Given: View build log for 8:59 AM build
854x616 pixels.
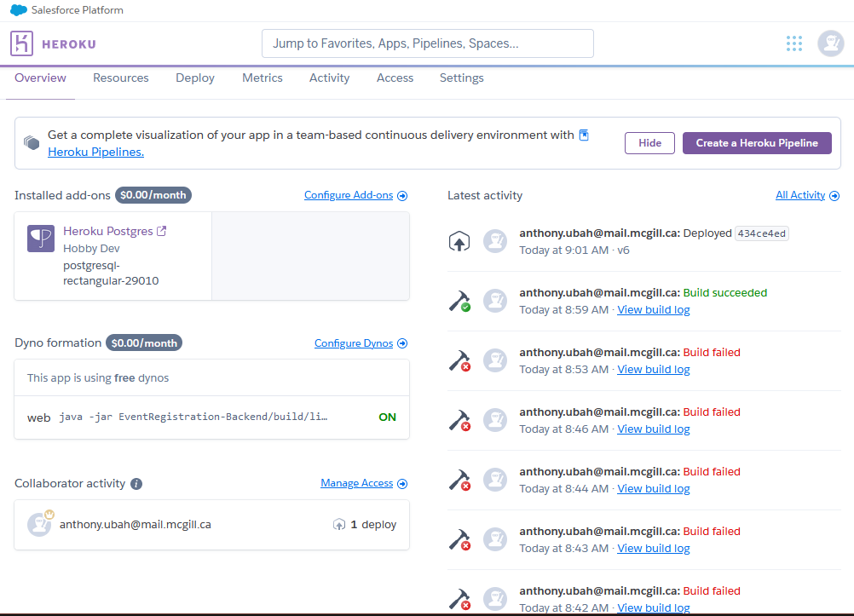Looking at the screenshot, I should coord(653,310).
